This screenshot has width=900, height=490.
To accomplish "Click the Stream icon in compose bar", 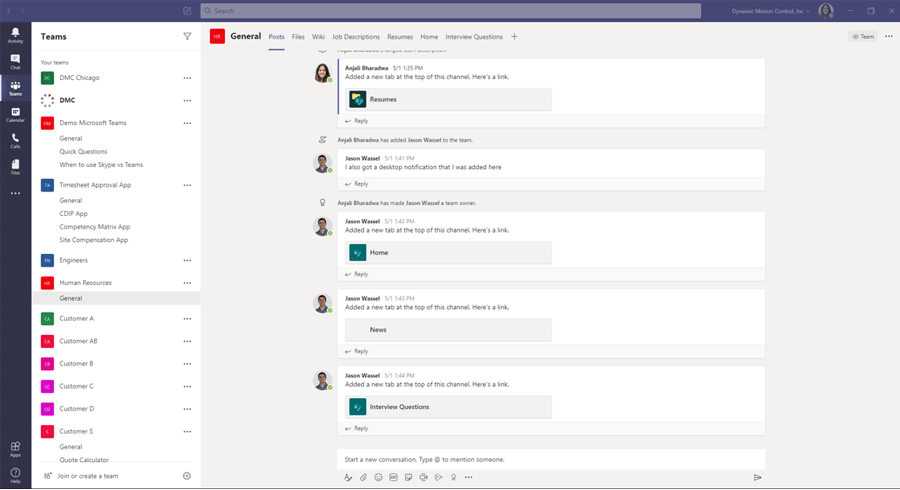I will (x=439, y=477).
